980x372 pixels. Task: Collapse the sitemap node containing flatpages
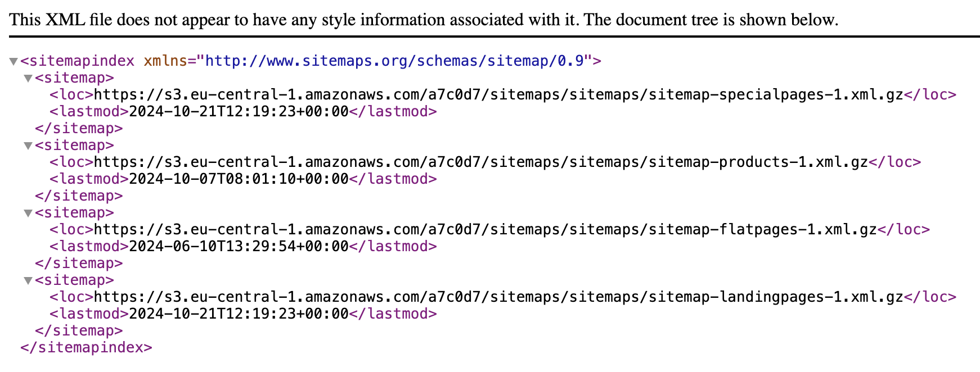[x=28, y=213]
